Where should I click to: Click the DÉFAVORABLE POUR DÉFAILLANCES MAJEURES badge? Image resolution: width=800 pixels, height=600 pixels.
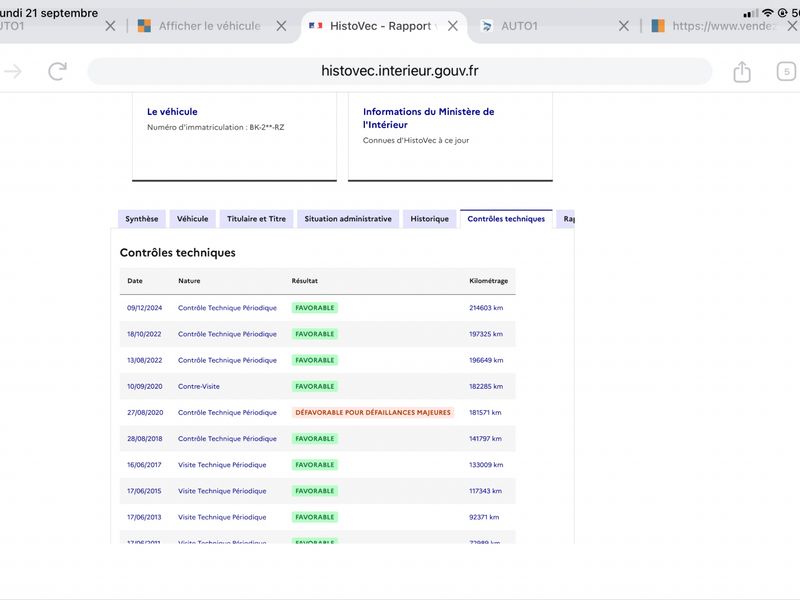coord(373,412)
